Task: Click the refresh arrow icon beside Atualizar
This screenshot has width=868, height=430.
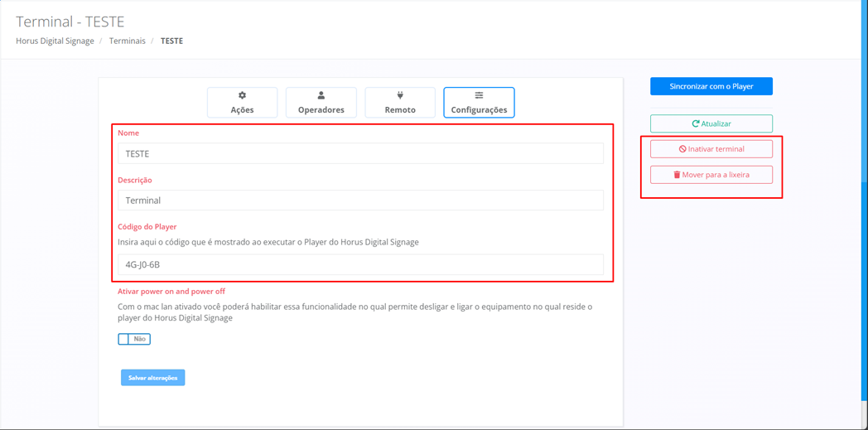Action: tap(696, 123)
